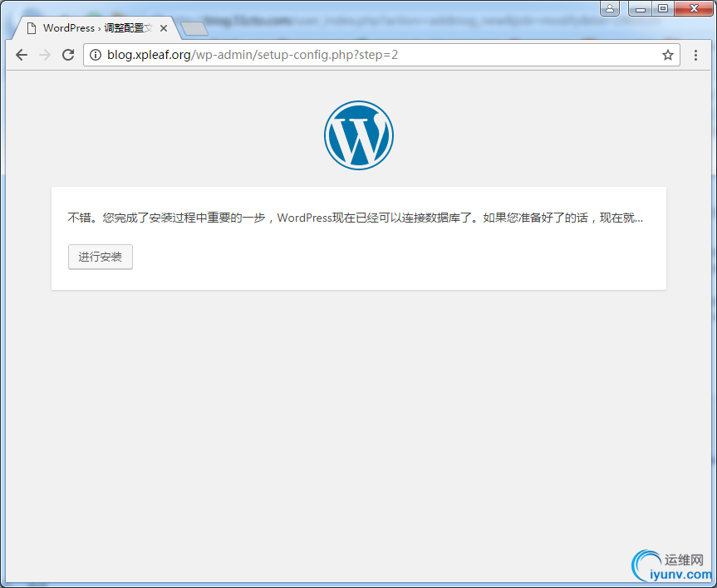Bookmark this page with star icon
This screenshot has height=588, width=717.
pyautogui.click(x=668, y=55)
